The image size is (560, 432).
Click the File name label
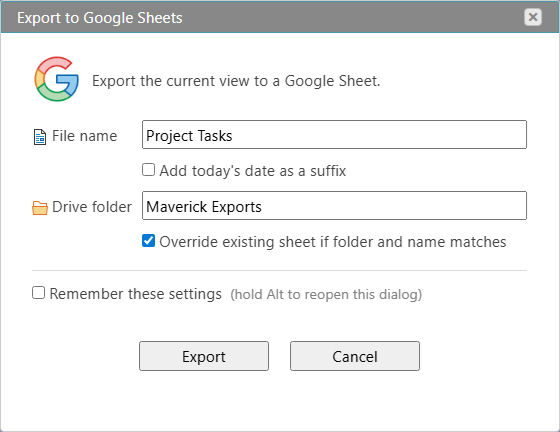85,136
